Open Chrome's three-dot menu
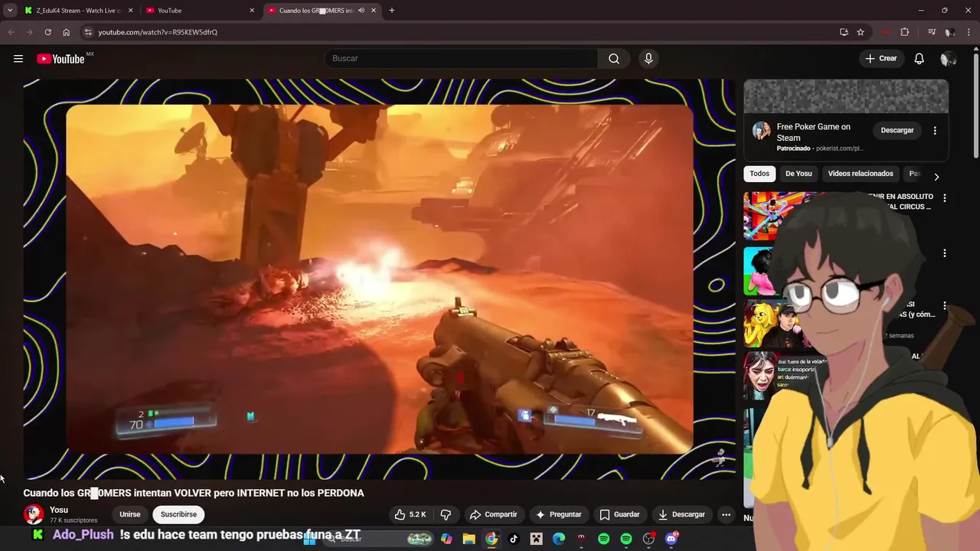The image size is (980, 551). point(969,32)
